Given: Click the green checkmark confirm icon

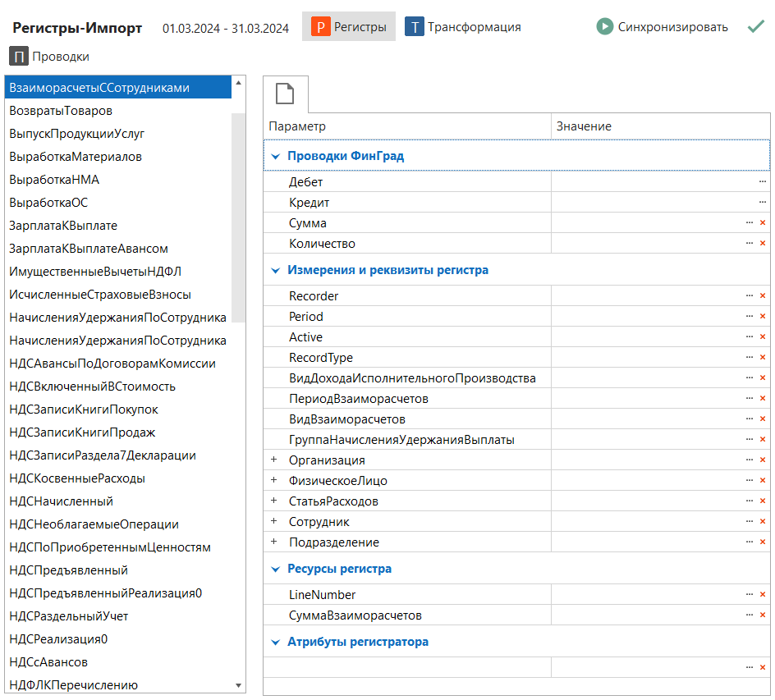Looking at the screenshot, I should (x=755, y=27).
